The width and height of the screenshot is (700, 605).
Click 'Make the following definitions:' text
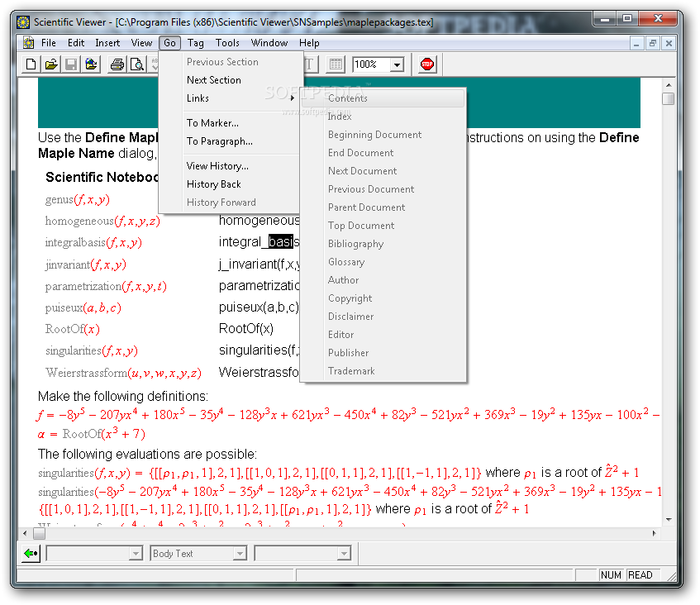click(123, 396)
